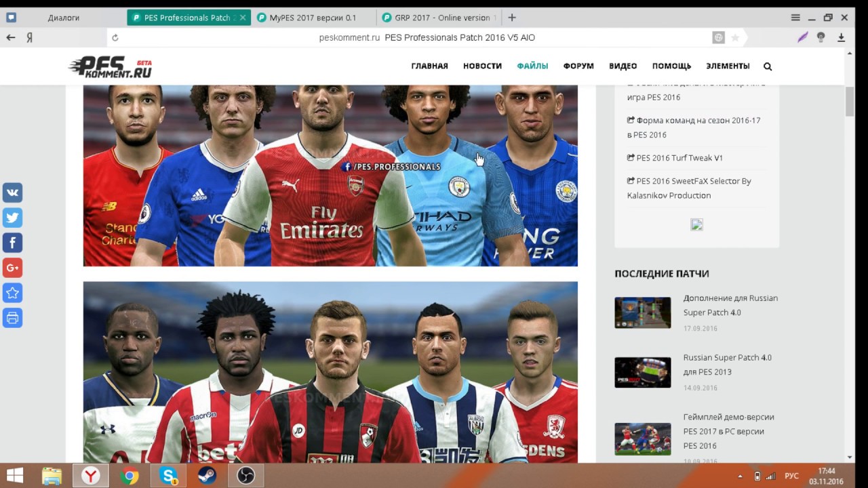
Task: Open the protect shield icon in address bar
Action: (x=719, y=38)
